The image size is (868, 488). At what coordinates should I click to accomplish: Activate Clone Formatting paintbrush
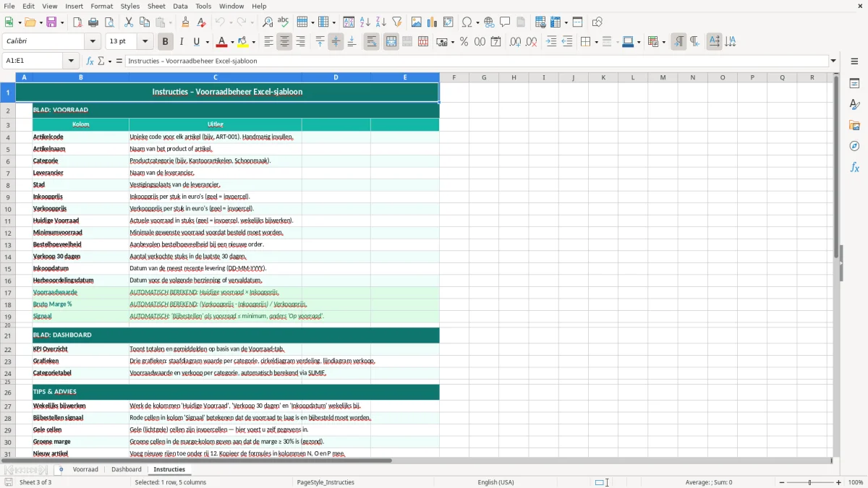[185, 22]
